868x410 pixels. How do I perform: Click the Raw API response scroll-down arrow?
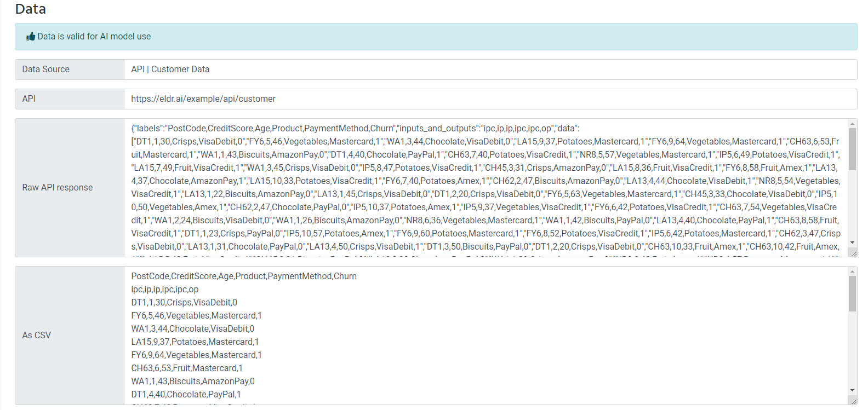click(x=852, y=242)
